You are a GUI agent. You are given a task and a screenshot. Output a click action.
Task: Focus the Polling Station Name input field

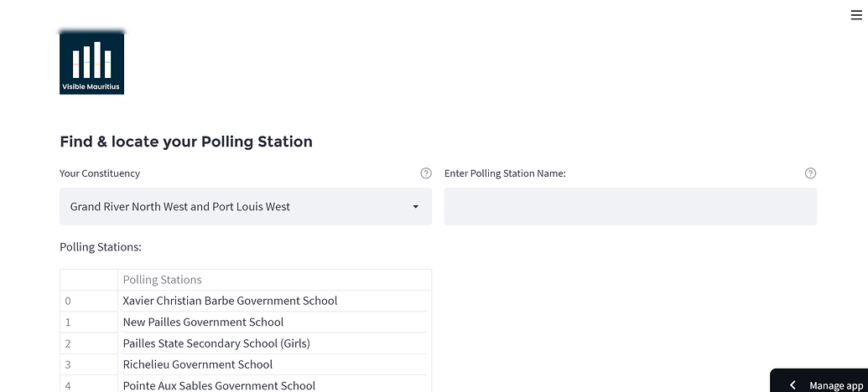point(630,207)
